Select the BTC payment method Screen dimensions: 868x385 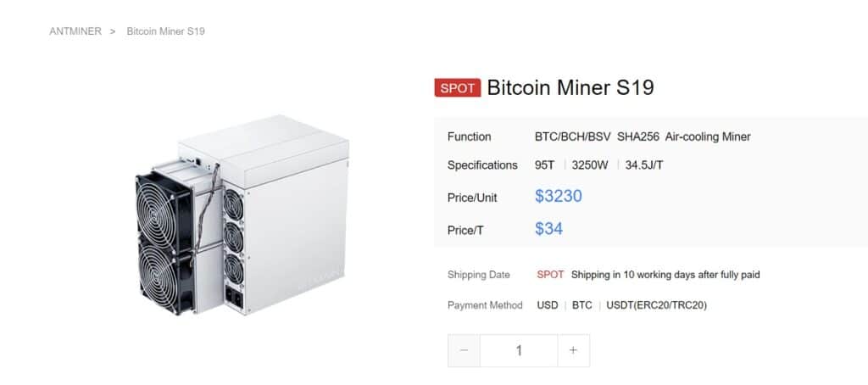[x=582, y=304]
